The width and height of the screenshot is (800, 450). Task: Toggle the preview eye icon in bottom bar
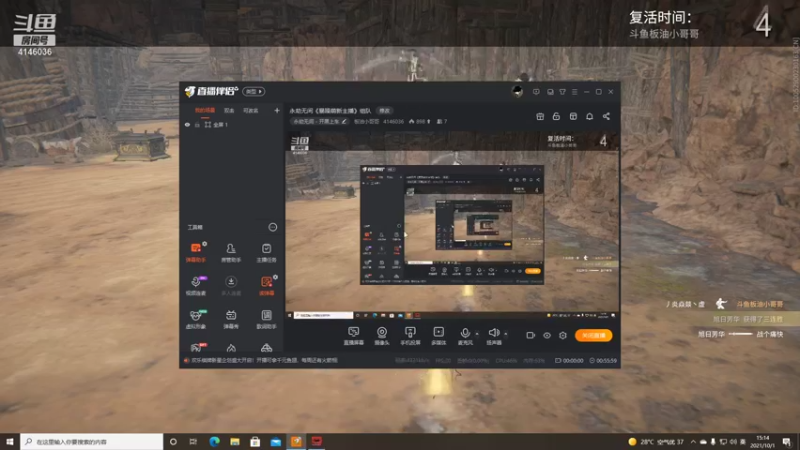(x=547, y=335)
